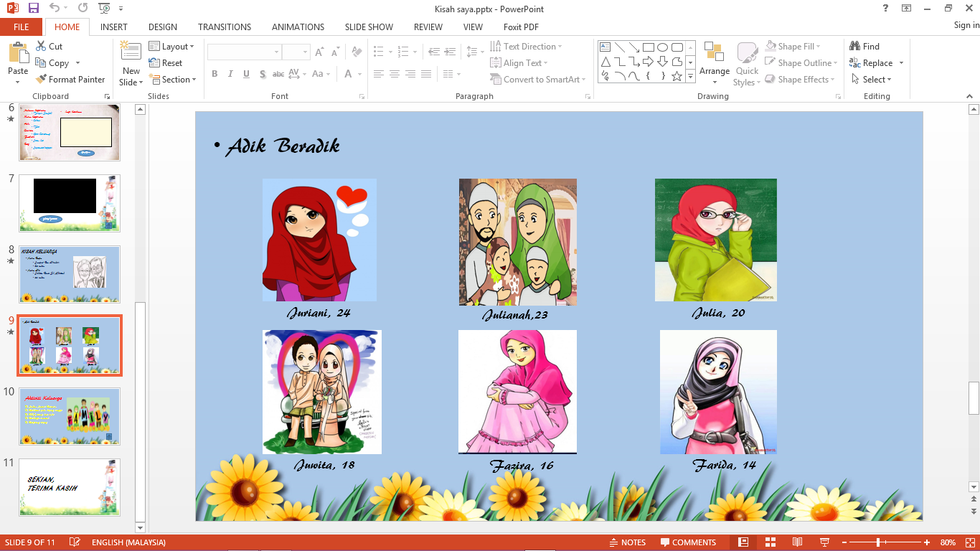Image resolution: width=980 pixels, height=551 pixels.
Task: Switch to the INSERT tab
Action: (114, 27)
